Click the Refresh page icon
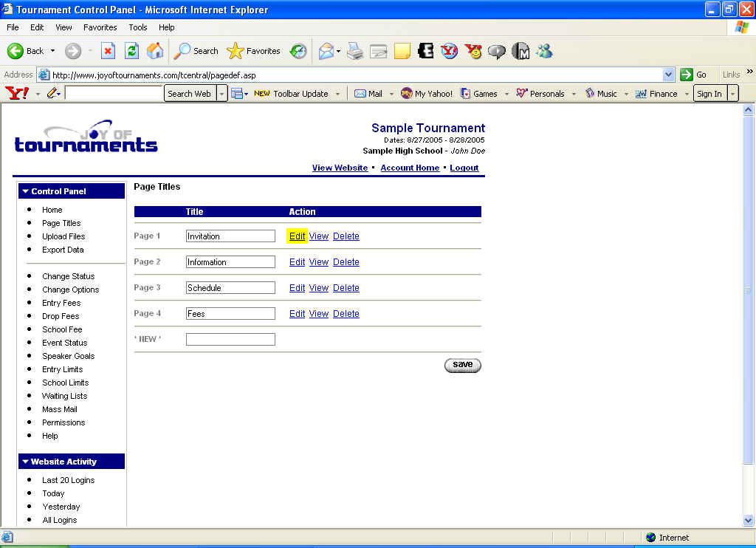The width and height of the screenshot is (756, 548). (x=131, y=51)
